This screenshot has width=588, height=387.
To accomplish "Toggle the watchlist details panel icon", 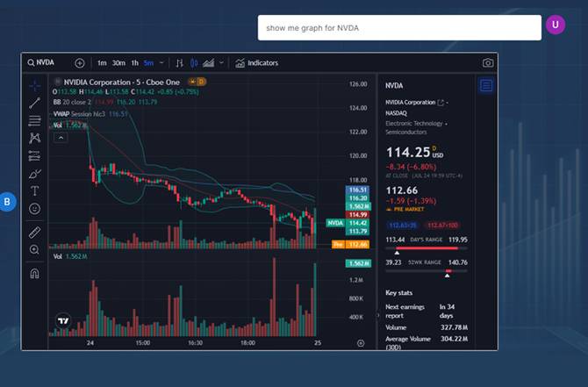I will 486,85.
